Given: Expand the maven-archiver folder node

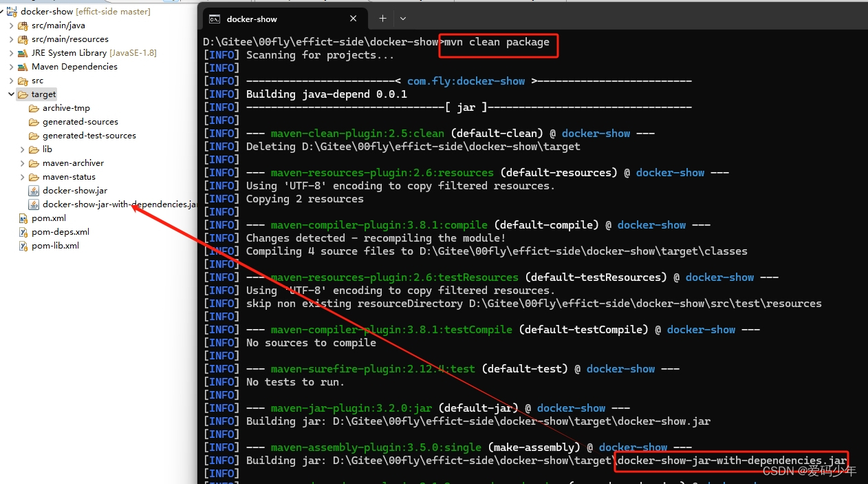Looking at the screenshot, I should click(23, 163).
